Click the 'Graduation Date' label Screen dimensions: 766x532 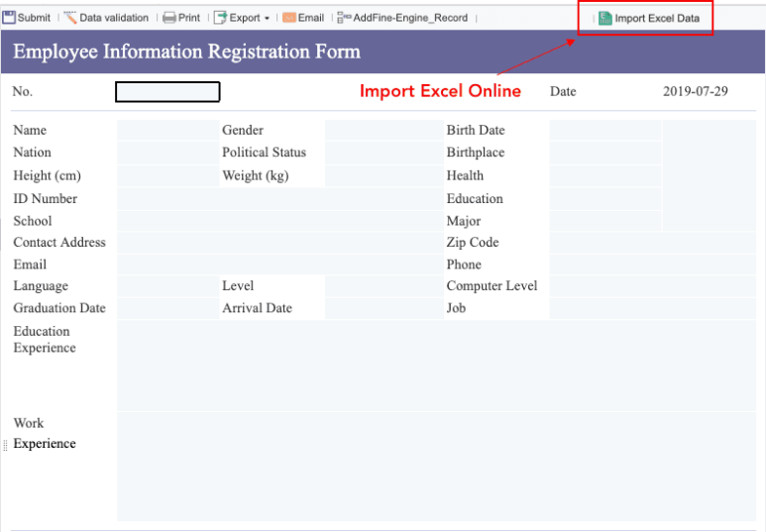pyautogui.click(x=59, y=308)
